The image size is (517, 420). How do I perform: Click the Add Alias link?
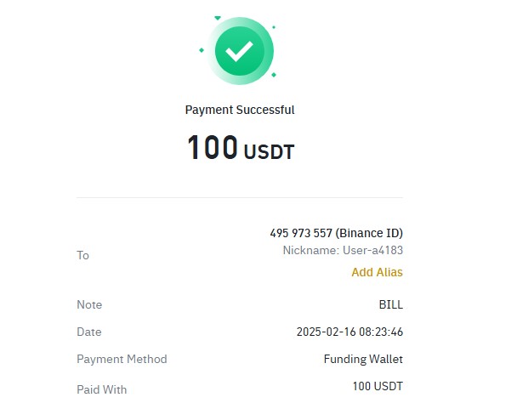click(x=377, y=272)
